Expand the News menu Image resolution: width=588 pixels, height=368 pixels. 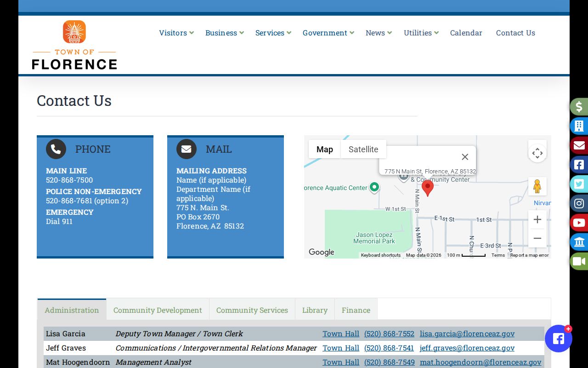[379, 33]
